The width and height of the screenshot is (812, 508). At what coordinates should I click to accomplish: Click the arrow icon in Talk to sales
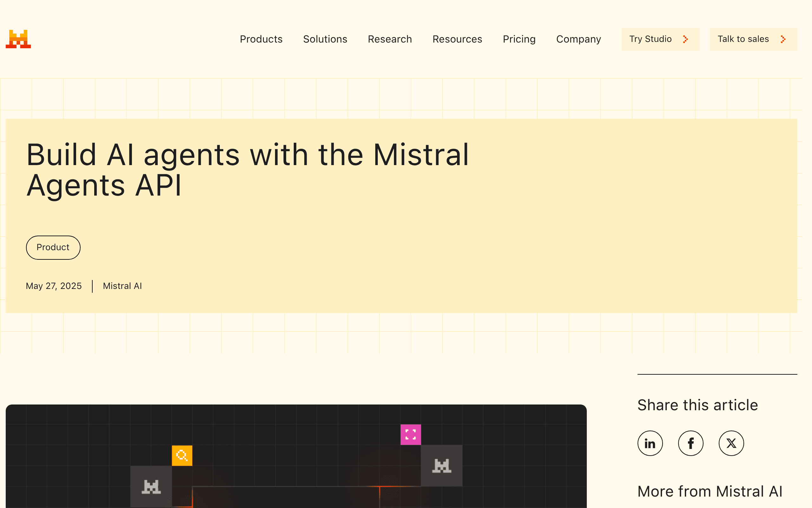(x=783, y=39)
